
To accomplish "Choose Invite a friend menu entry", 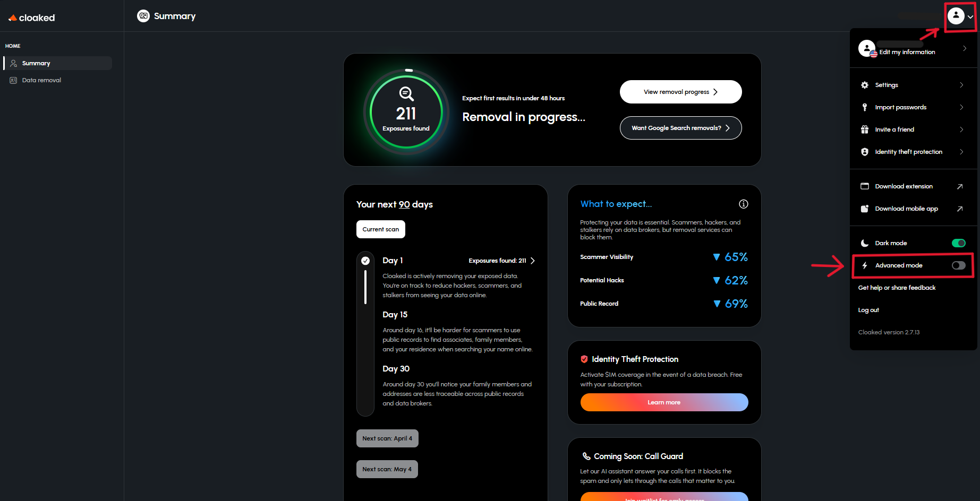I will [x=913, y=129].
